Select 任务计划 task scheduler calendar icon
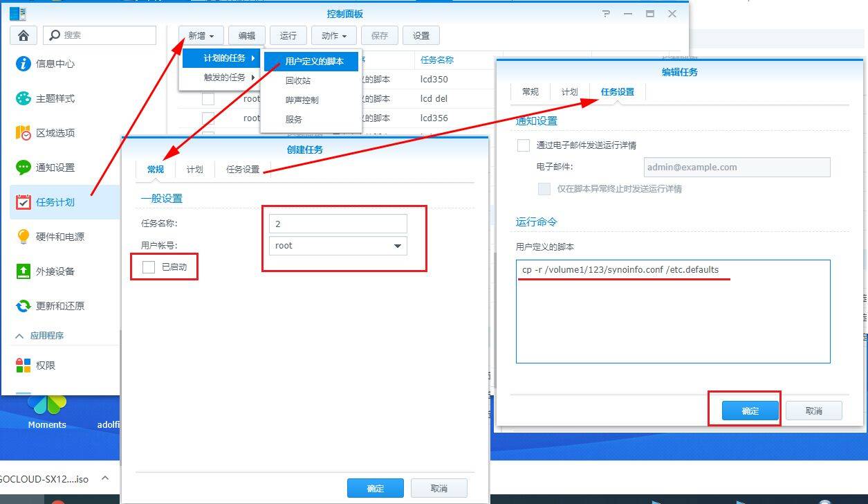Screen dimensions: 868x504 point(24,202)
